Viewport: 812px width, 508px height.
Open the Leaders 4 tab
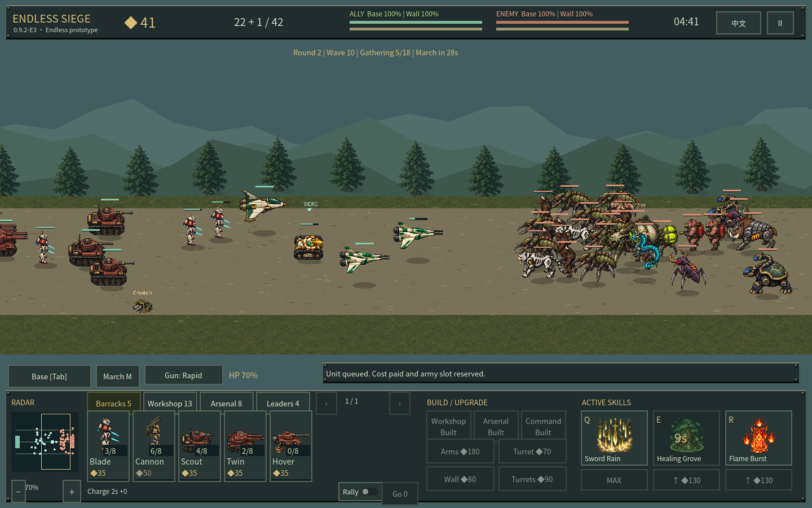click(283, 403)
